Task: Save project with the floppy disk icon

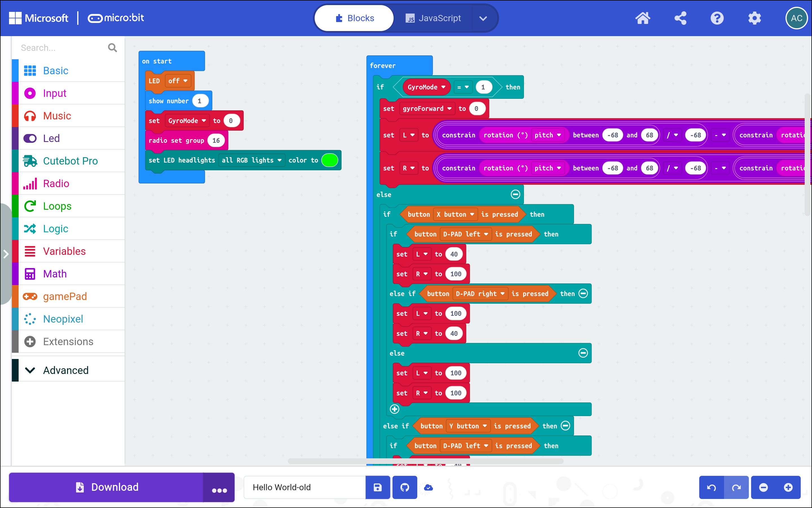Action: pyautogui.click(x=378, y=487)
